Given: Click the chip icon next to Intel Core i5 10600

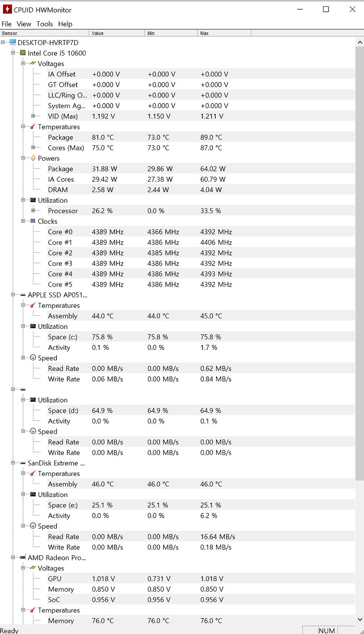Looking at the screenshot, I should 22,53.
